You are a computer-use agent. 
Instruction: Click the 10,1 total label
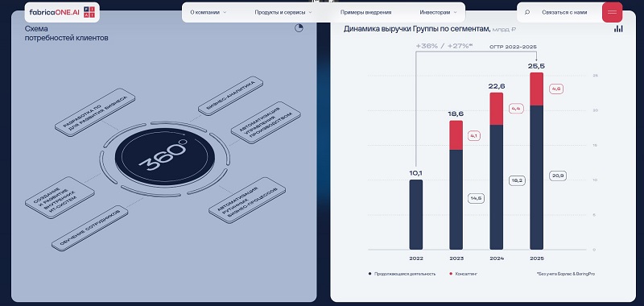[x=416, y=173]
